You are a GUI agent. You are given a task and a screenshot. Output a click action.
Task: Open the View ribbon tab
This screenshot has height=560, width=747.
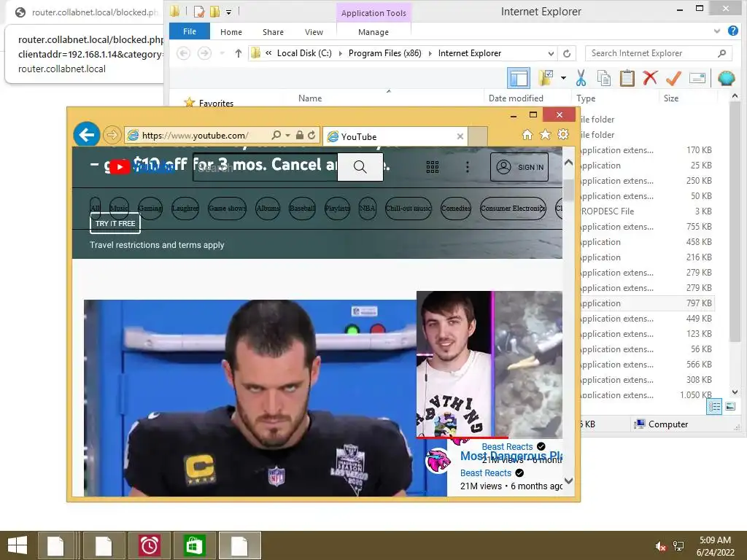(x=314, y=32)
